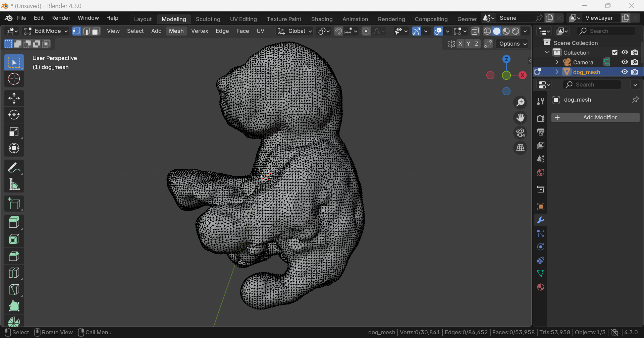This screenshot has height=338, width=644.
Task: Click the Add Modifier button
Action: (x=595, y=117)
